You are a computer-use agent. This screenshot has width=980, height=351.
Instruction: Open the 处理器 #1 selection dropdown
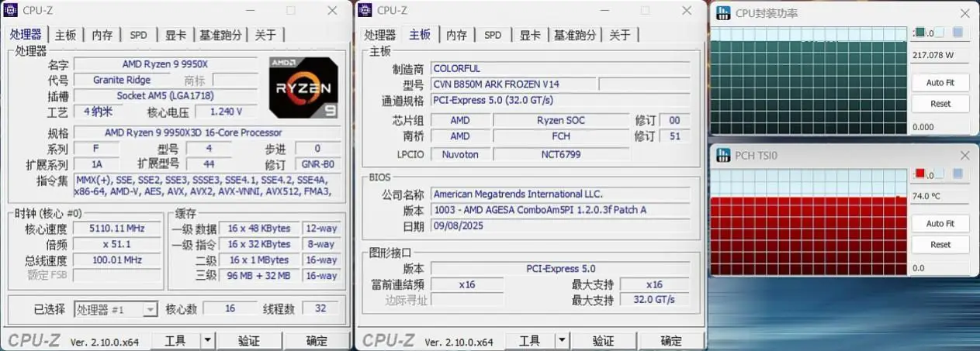(x=116, y=309)
